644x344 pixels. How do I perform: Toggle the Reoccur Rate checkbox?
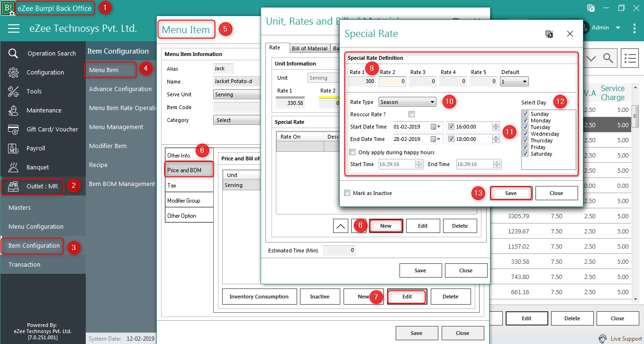pyautogui.click(x=411, y=114)
